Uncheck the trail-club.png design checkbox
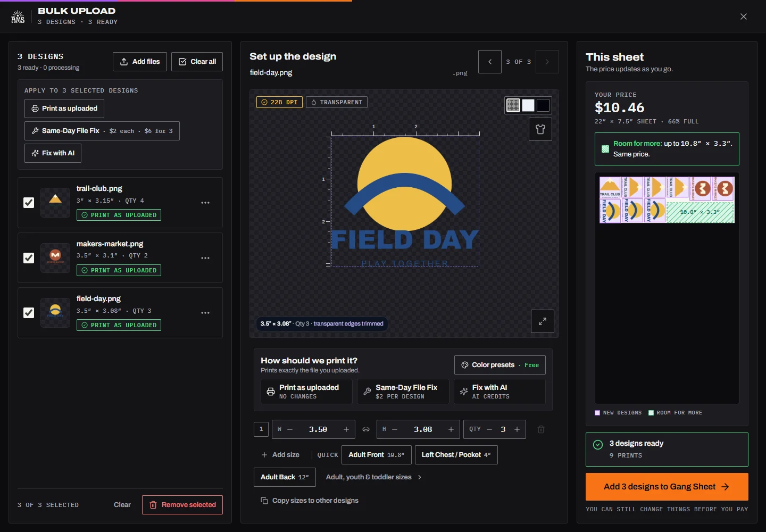Image resolution: width=766 pixels, height=532 pixels. 29,203
